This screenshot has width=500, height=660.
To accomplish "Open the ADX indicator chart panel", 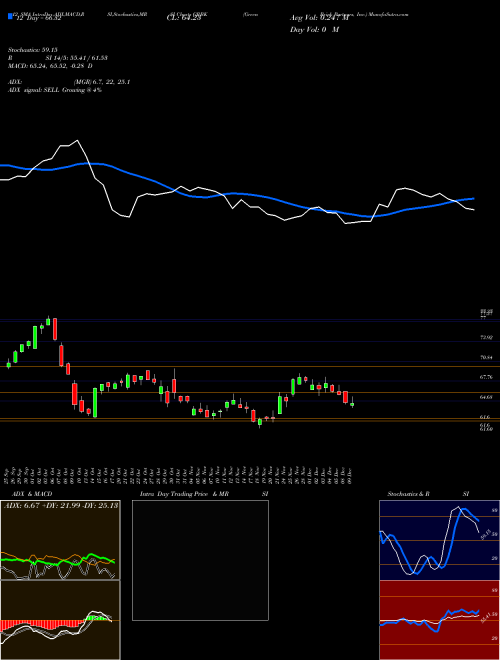I will click(x=60, y=540).
